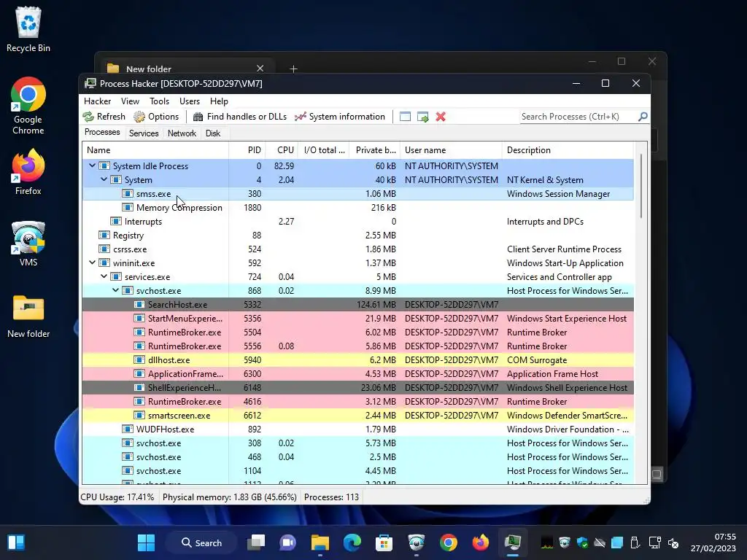
Task: Select the csrss.exe process
Action: pyautogui.click(x=357, y=249)
